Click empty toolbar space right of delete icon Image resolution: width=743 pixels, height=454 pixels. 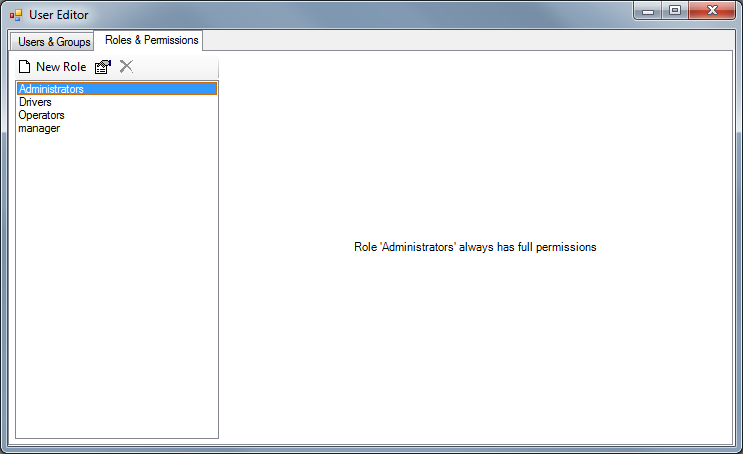[175, 67]
